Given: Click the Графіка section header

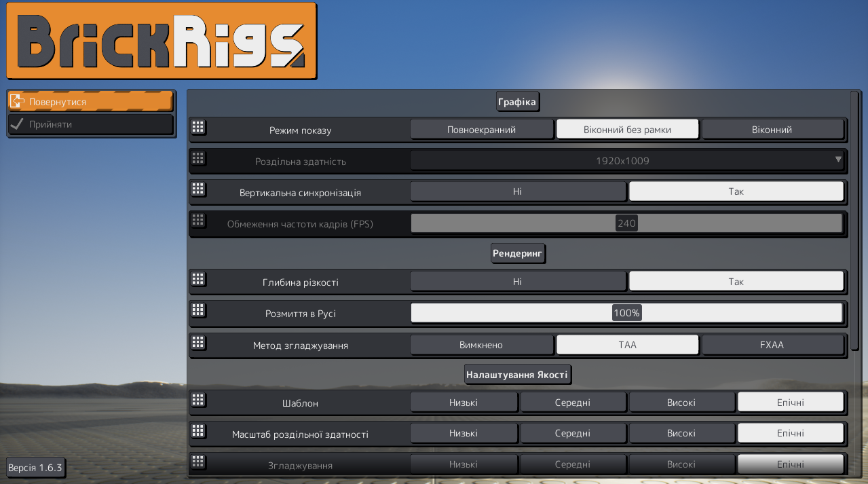Looking at the screenshot, I should coord(518,102).
